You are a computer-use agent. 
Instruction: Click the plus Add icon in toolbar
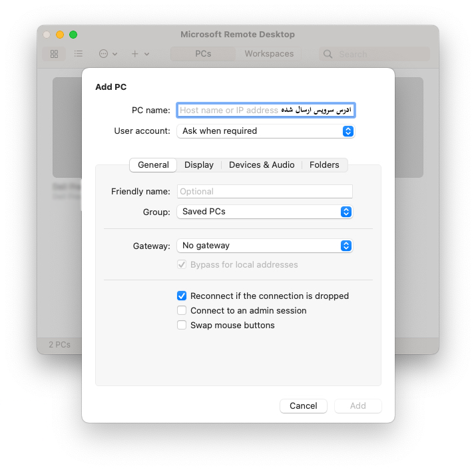click(x=134, y=54)
